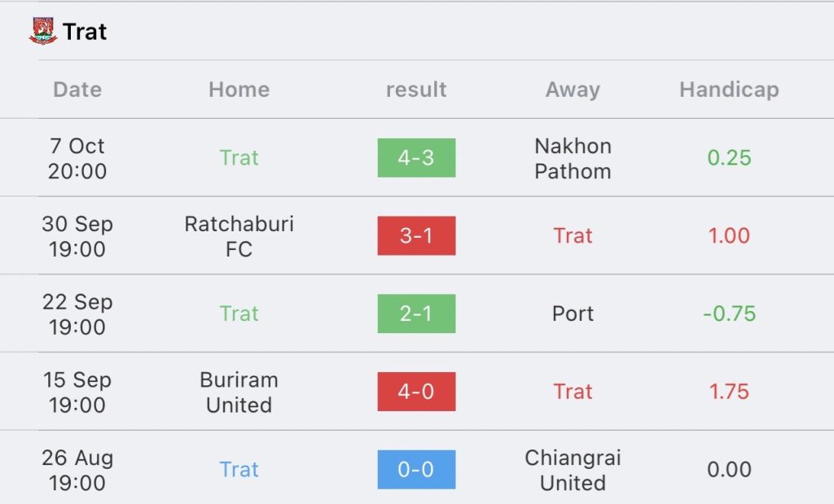Click the Date column header
This screenshot has width=834, height=504.
(77, 90)
